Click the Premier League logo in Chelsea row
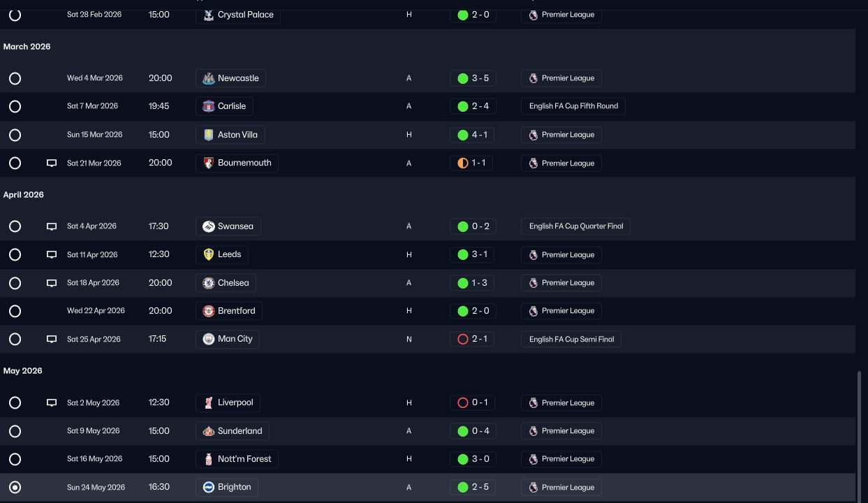Image resolution: width=868 pixels, height=503 pixels. tap(534, 283)
